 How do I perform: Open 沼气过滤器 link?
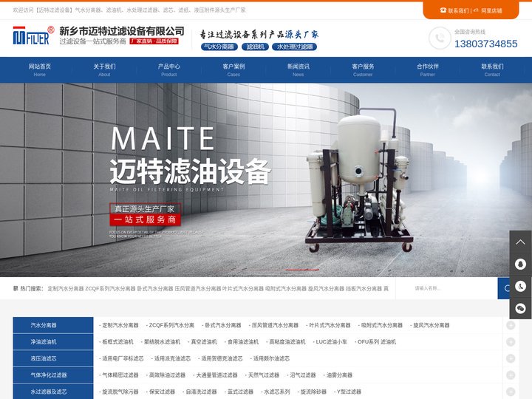coord(303,375)
